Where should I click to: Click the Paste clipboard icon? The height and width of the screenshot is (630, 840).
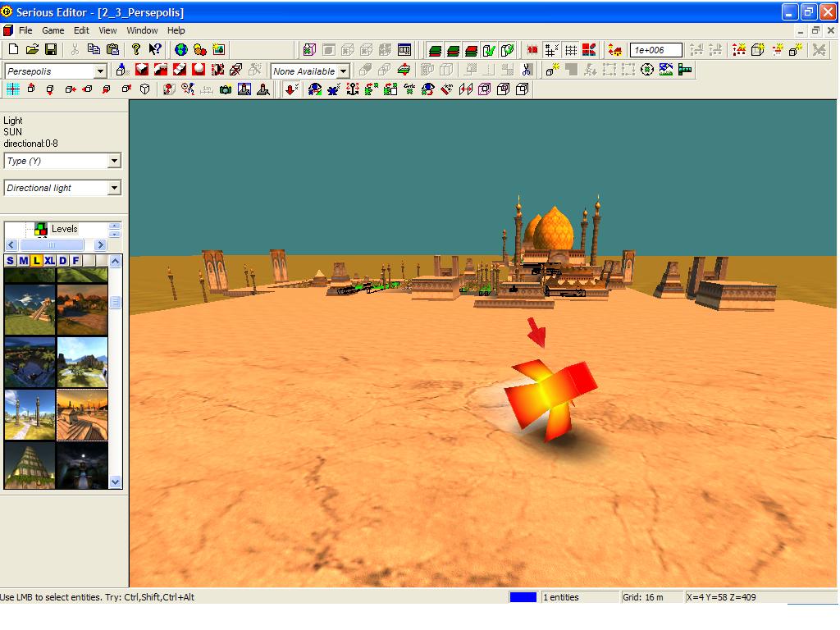pyautogui.click(x=112, y=50)
